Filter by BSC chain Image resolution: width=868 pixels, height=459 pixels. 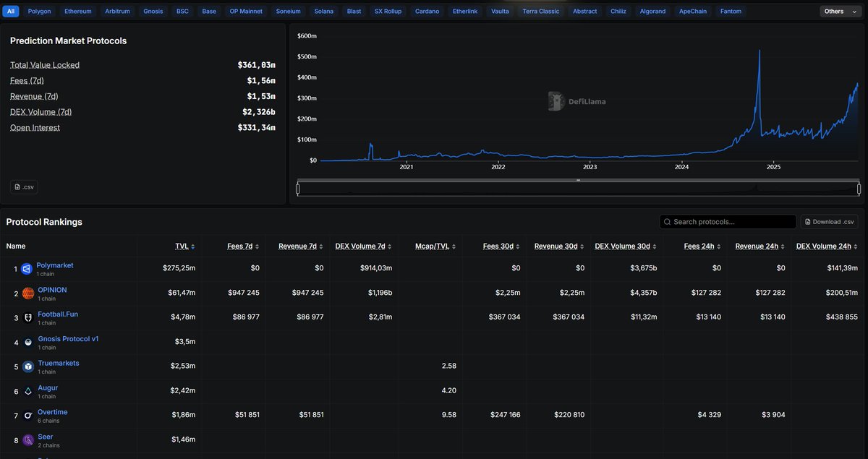(182, 12)
